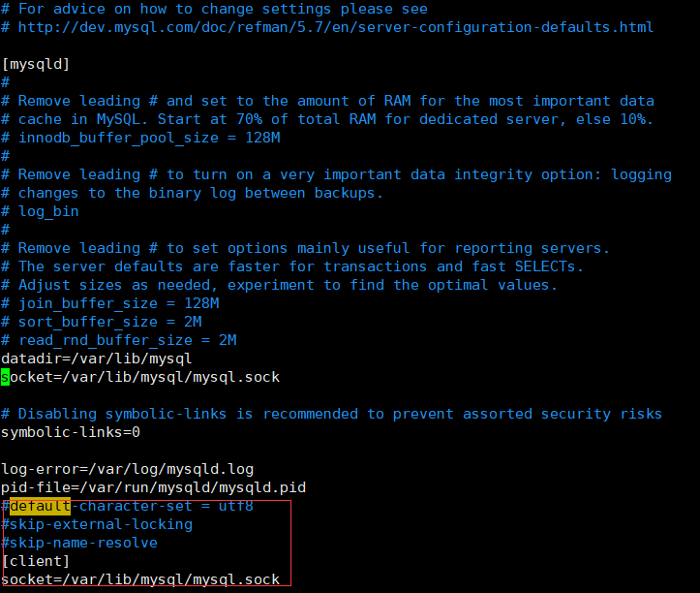Screen dimensions: 700x593
Task: Click the sort_buffer_size = 2M line
Action: 108,322
